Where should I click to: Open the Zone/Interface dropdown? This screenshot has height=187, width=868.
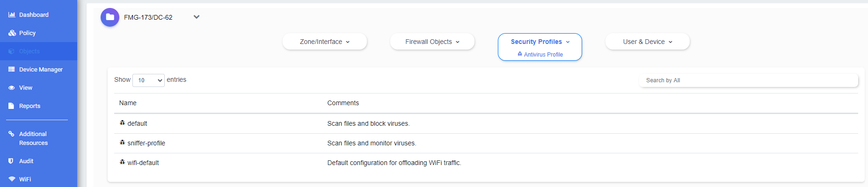[325, 42]
